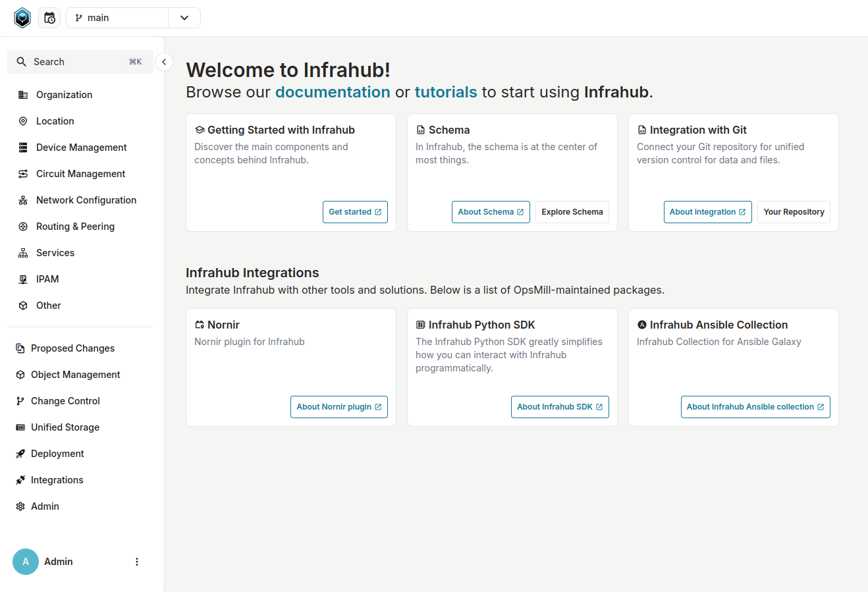Click the Infrahub logo icon
Viewport: 868px width, 592px height.
point(22,18)
